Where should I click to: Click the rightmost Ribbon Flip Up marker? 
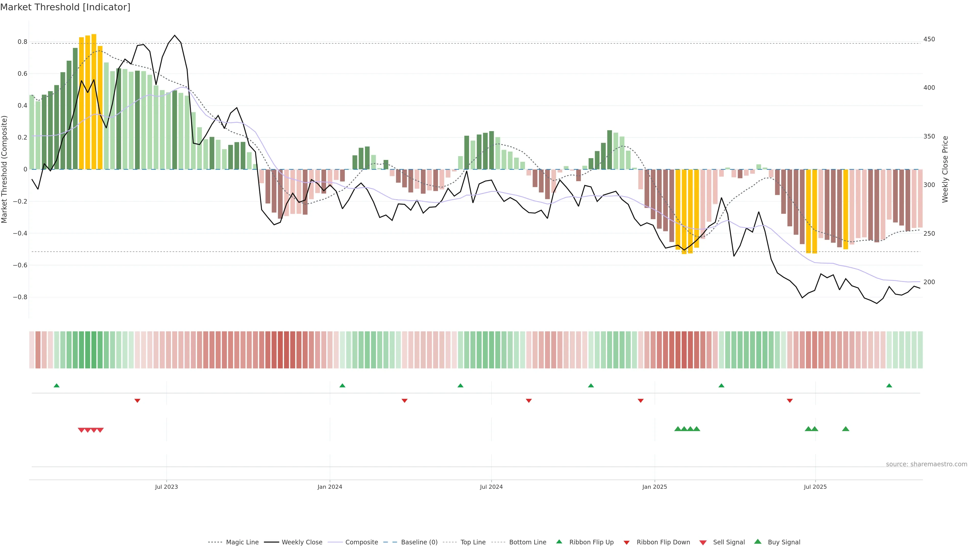tap(889, 386)
